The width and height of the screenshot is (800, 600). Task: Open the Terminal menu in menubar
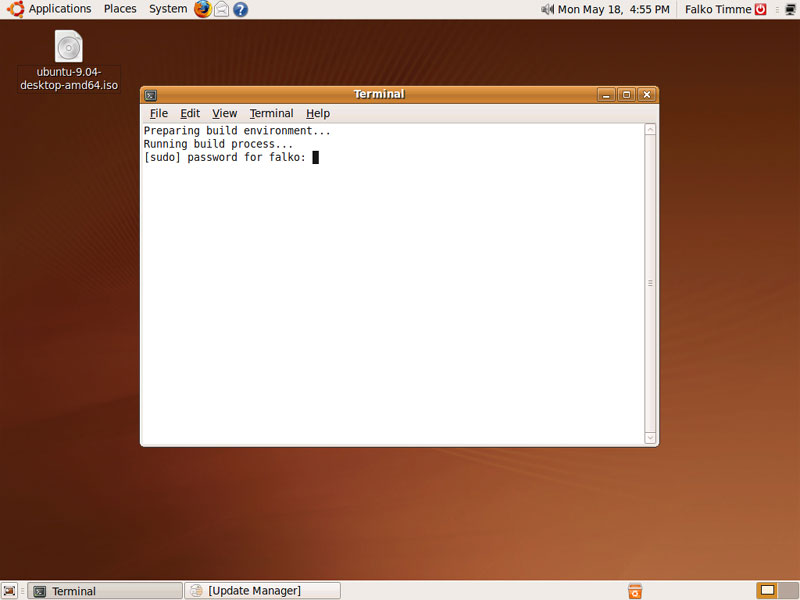click(x=271, y=113)
